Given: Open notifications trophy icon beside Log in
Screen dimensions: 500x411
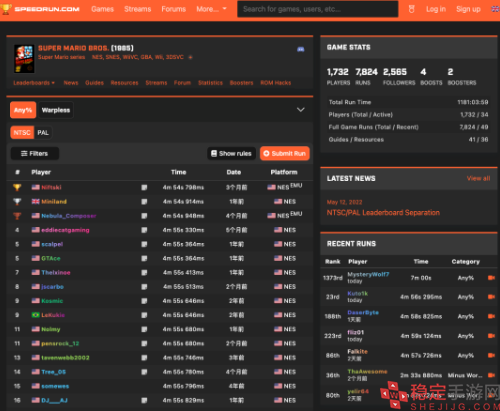Looking at the screenshot, I should pos(412,9).
